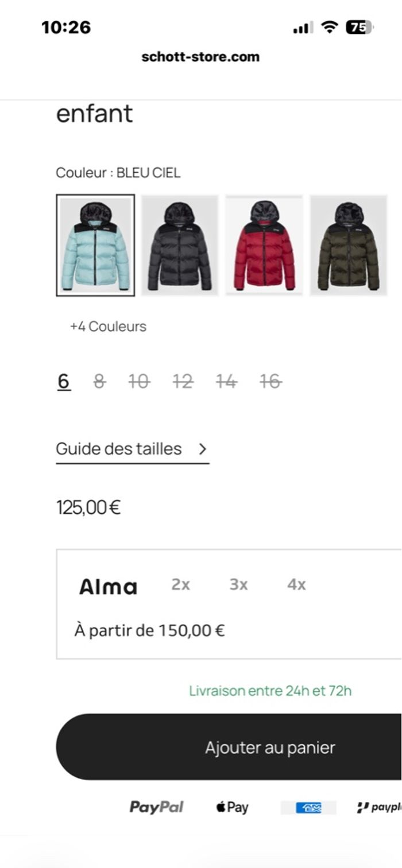Tap the Alma logo
The height and width of the screenshot is (868, 402).
pyautogui.click(x=108, y=586)
